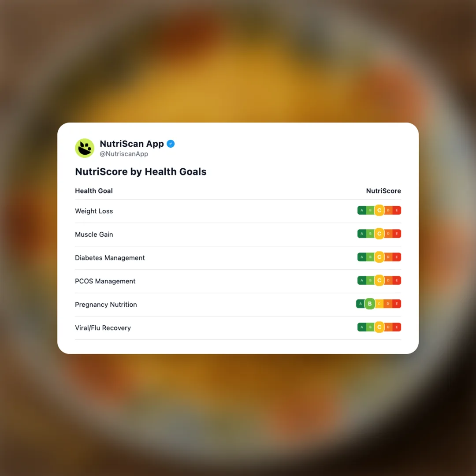Select the Weight Loss row label

coord(94,211)
